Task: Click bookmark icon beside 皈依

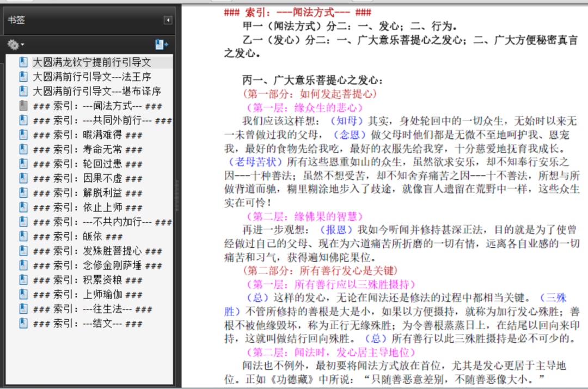Action: click(23, 236)
